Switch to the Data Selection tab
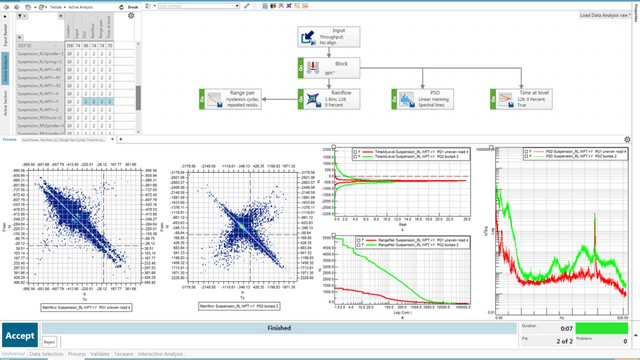Image resolution: width=640 pixels, height=360 pixels. [x=47, y=354]
